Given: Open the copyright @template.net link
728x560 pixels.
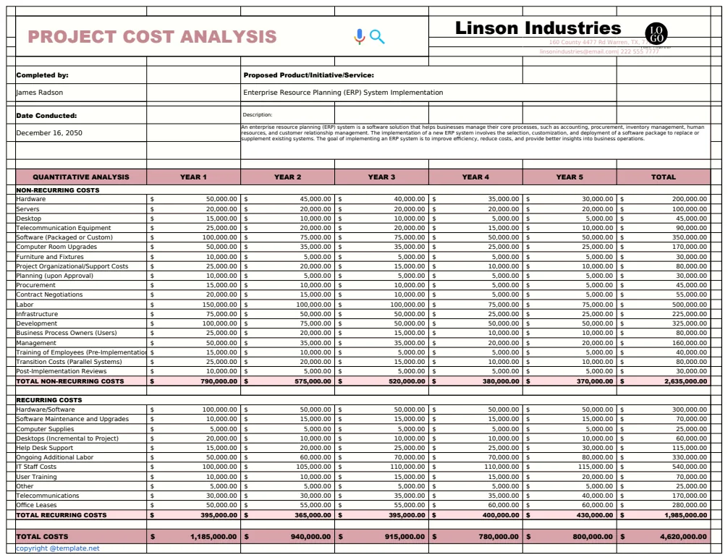Looking at the screenshot, I should click(58, 548).
